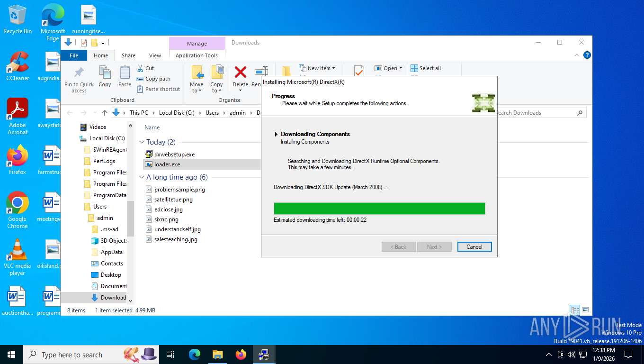Collapse the Today (2) group
Viewport: 644px width, 364px height.
click(x=142, y=142)
